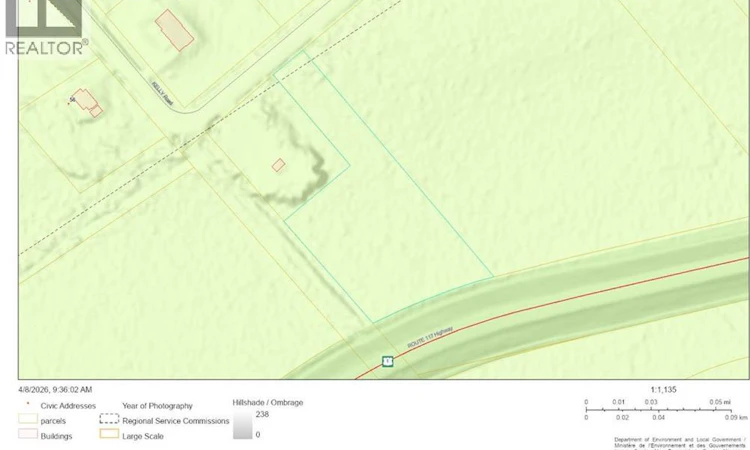Click the civic address number 56 label
750x450 pixels.
(72, 99)
